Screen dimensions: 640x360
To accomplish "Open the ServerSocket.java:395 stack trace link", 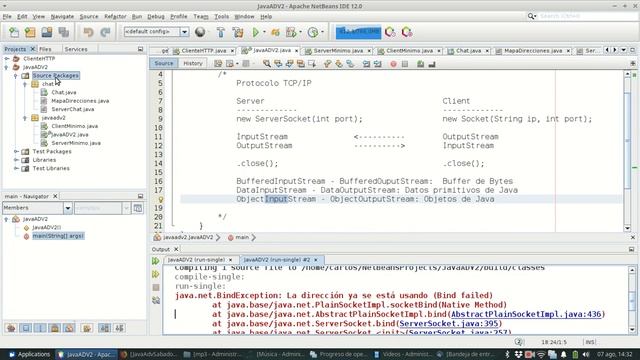I will tap(449, 323).
